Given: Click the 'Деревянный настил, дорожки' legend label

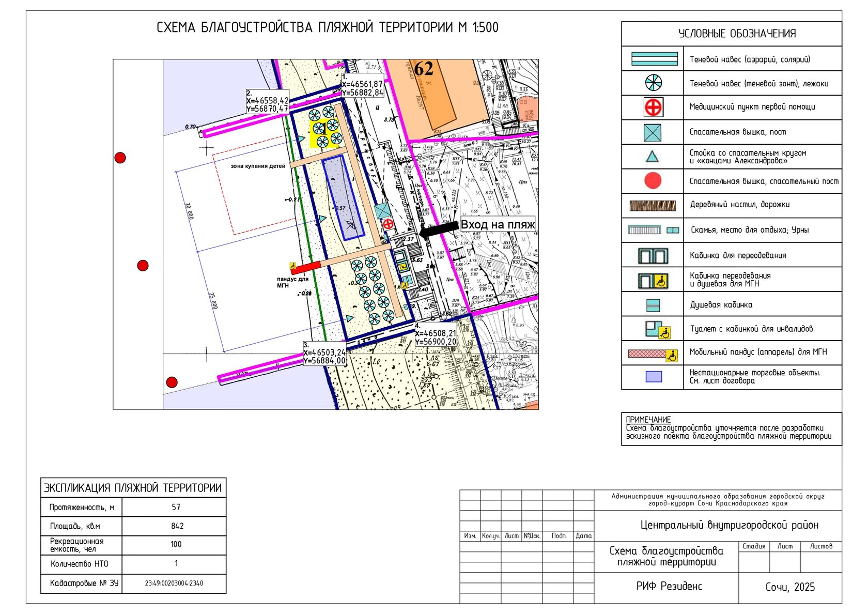Looking at the screenshot, I should 740,205.
